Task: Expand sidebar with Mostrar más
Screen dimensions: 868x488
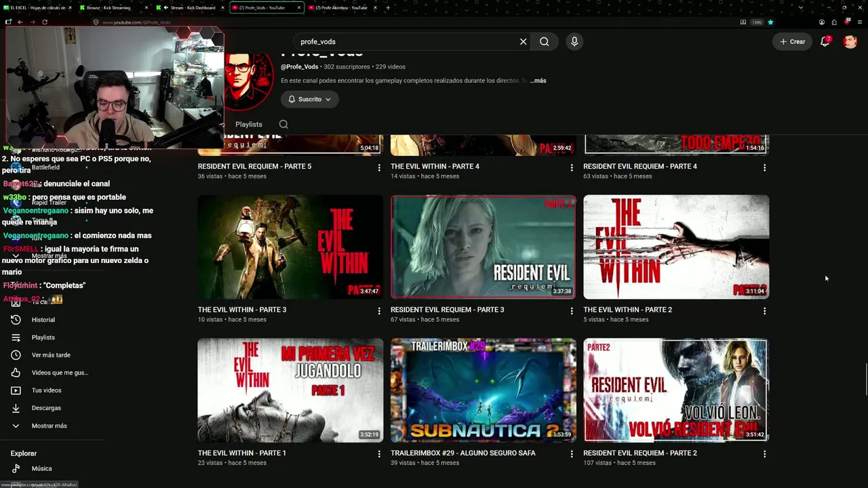Action: click(49, 426)
